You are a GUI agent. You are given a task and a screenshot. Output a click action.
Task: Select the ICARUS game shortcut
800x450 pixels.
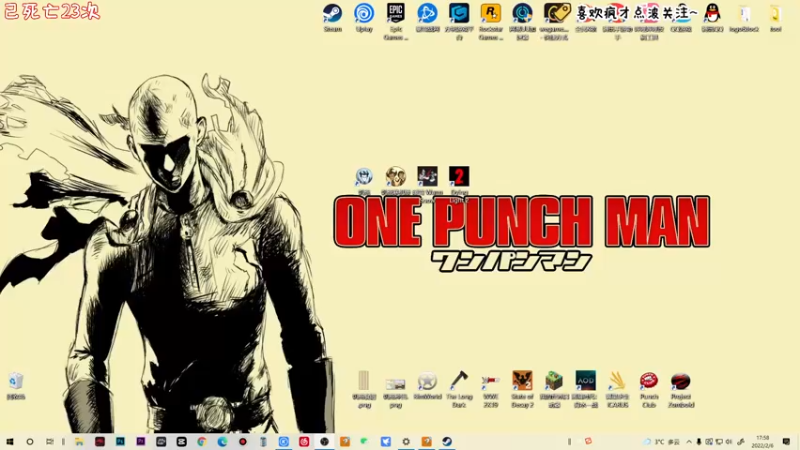pos(617,389)
